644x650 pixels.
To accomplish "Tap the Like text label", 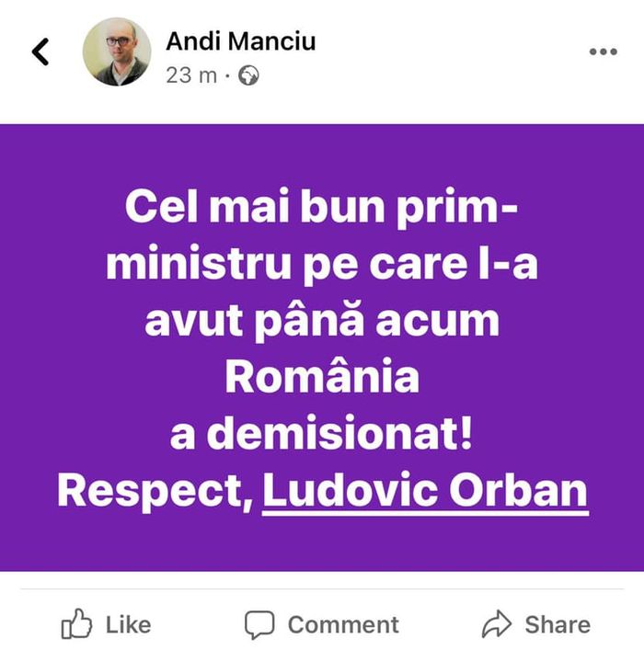I will coord(128,624).
